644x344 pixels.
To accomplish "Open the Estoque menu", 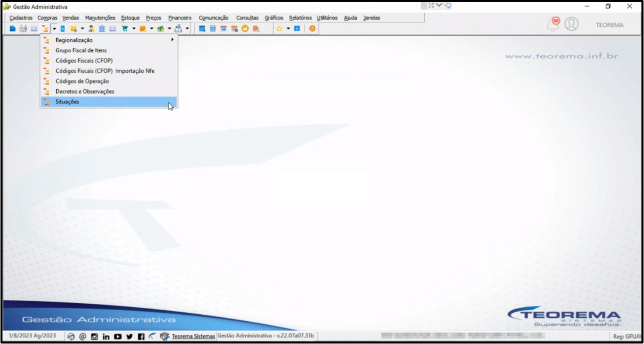I will click(130, 18).
